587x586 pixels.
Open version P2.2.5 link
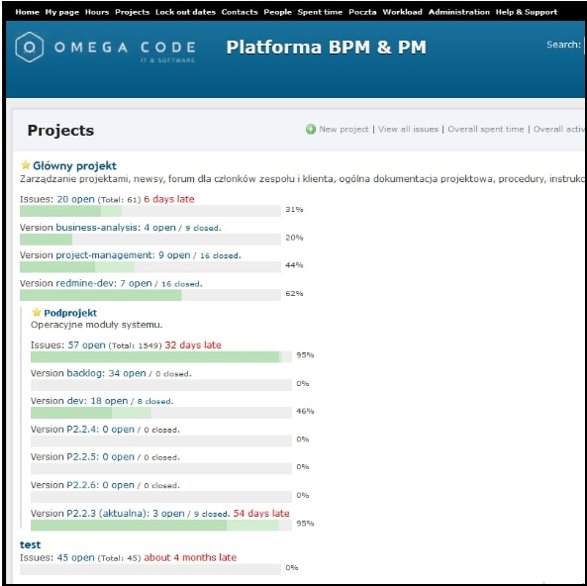(82, 457)
